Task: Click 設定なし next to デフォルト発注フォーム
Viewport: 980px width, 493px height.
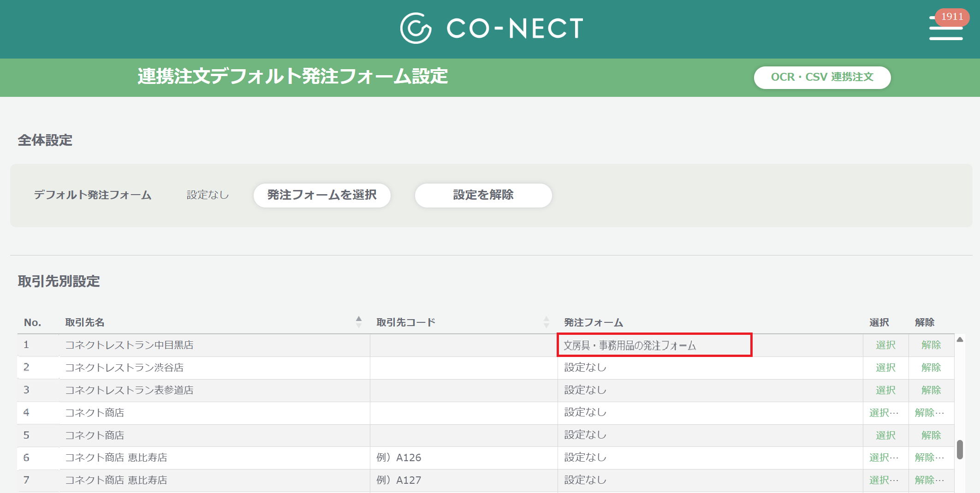Action: [x=208, y=195]
